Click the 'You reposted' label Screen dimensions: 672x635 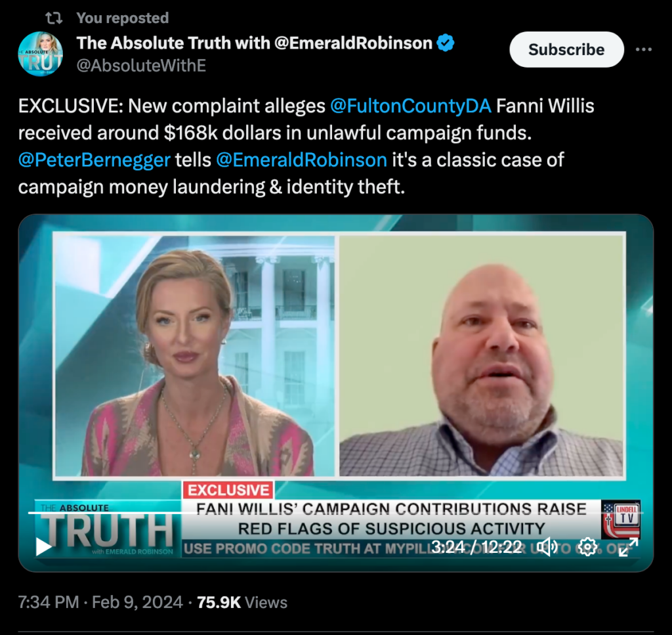123,18
